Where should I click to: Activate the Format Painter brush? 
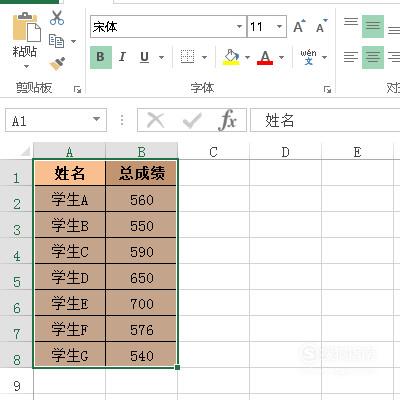pyautogui.click(x=57, y=63)
